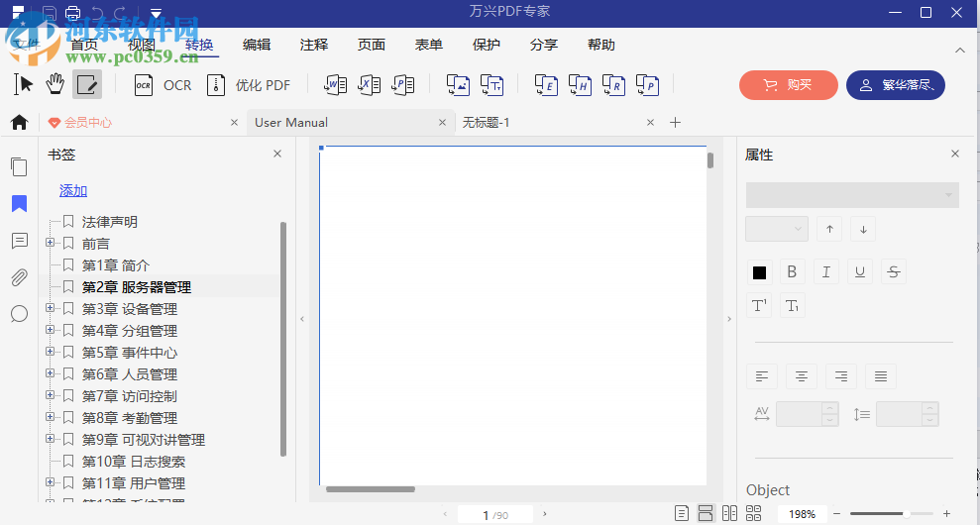The image size is (980, 525).
Task: Toggle bold text formatting
Action: coord(792,271)
